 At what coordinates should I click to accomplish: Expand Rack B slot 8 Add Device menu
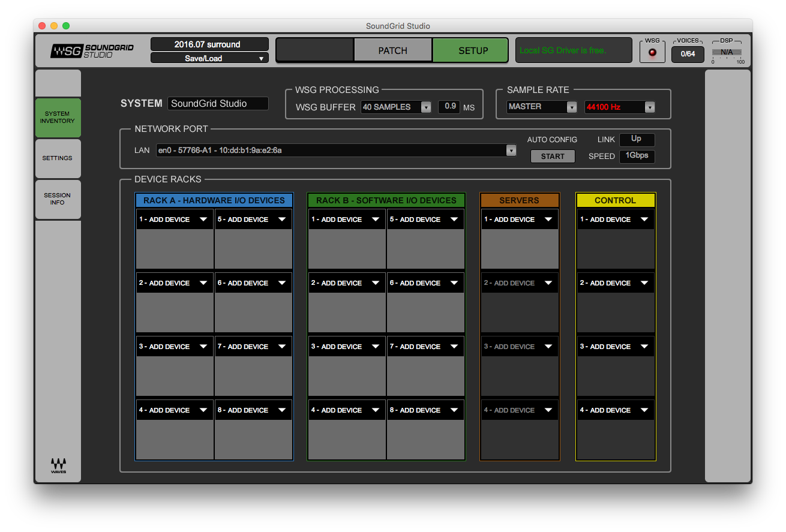(425, 410)
